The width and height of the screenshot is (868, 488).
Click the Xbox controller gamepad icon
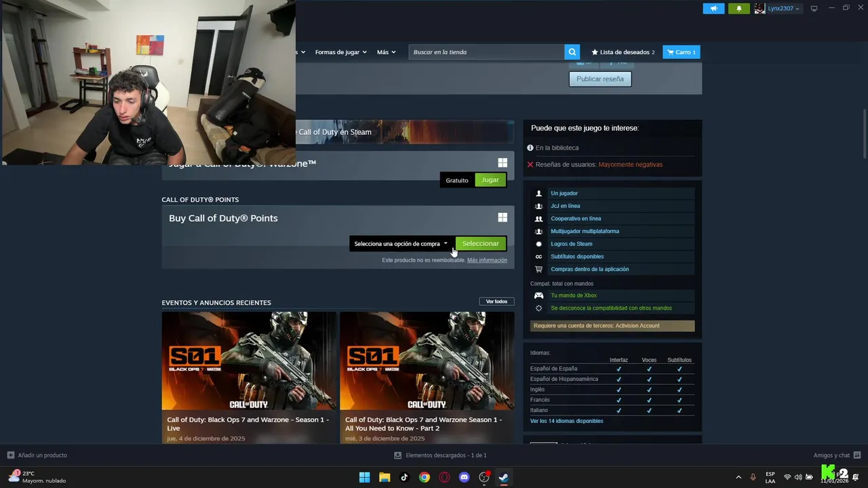click(x=539, y=296)
